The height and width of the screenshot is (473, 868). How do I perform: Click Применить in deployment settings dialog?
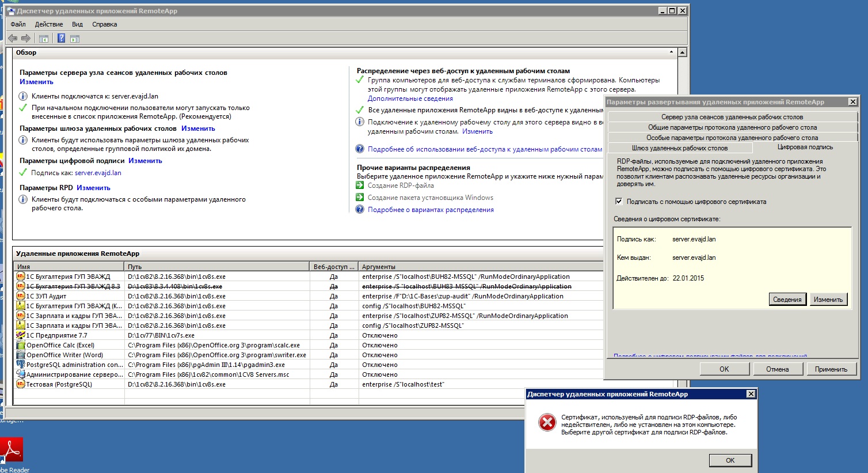(x=831, y=369)
